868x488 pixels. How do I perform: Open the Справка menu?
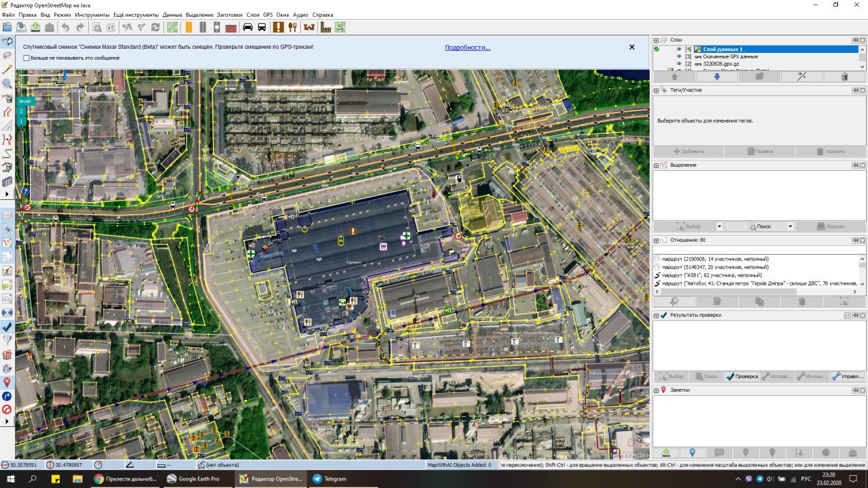pyautogui.click(x=323, y=14)
